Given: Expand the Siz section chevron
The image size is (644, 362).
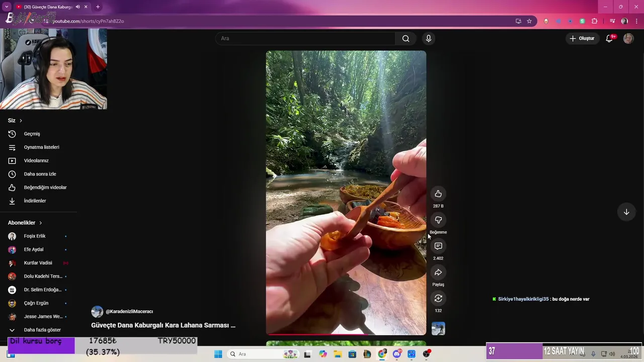Looking at the screenshot, I should coord(21,121).
